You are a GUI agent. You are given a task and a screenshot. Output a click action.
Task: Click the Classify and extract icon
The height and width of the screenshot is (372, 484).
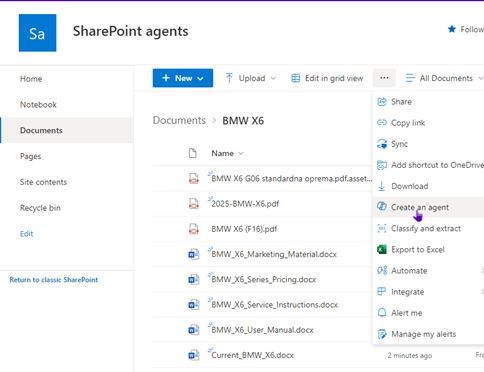coord(382,228)
